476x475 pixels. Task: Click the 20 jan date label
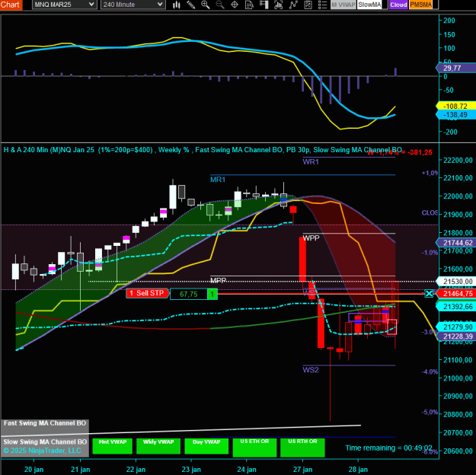click(x=34, y=470)
